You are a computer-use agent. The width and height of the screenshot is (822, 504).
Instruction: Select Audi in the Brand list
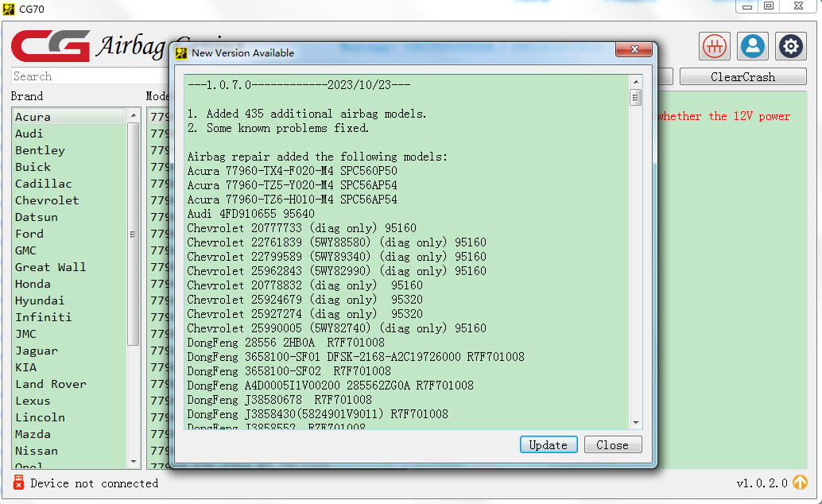click(69, 134)
